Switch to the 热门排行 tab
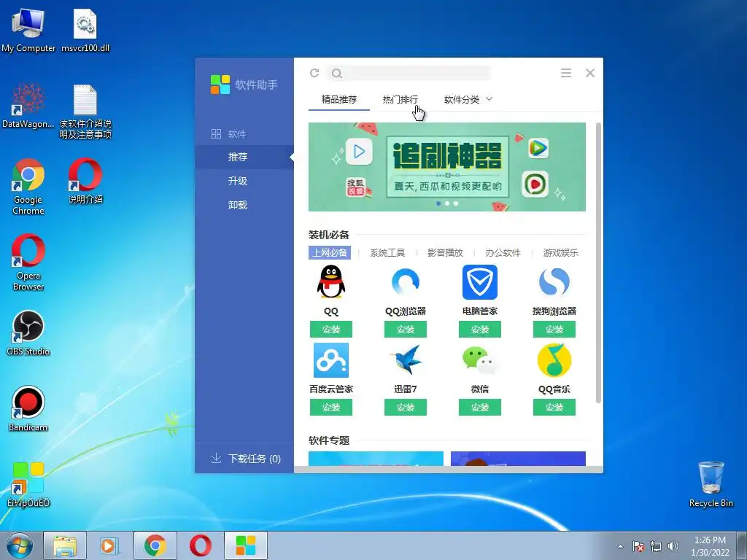The height and width of the screenshot is (560, 747). pos(400,99)
